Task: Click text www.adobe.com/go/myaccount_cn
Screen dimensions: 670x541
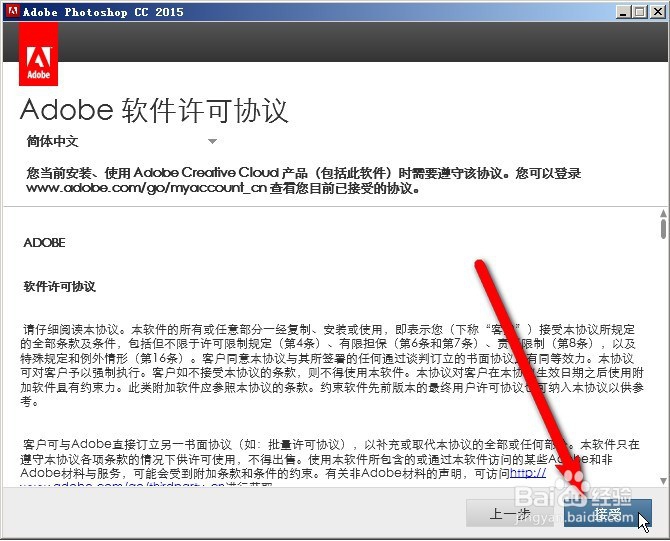Action: coord(147,188)
